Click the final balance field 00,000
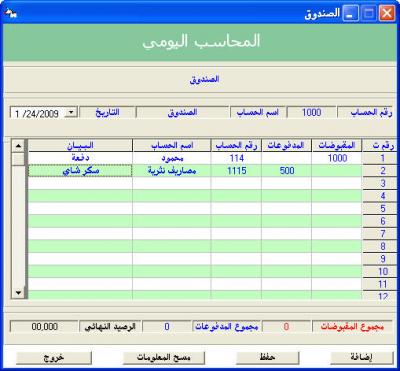 pos(44,327)
